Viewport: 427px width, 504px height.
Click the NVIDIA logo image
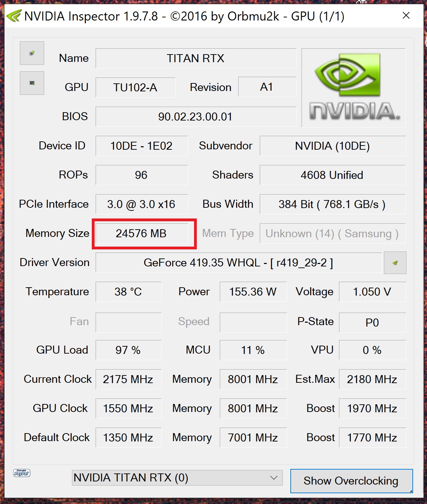pos(354,88)
